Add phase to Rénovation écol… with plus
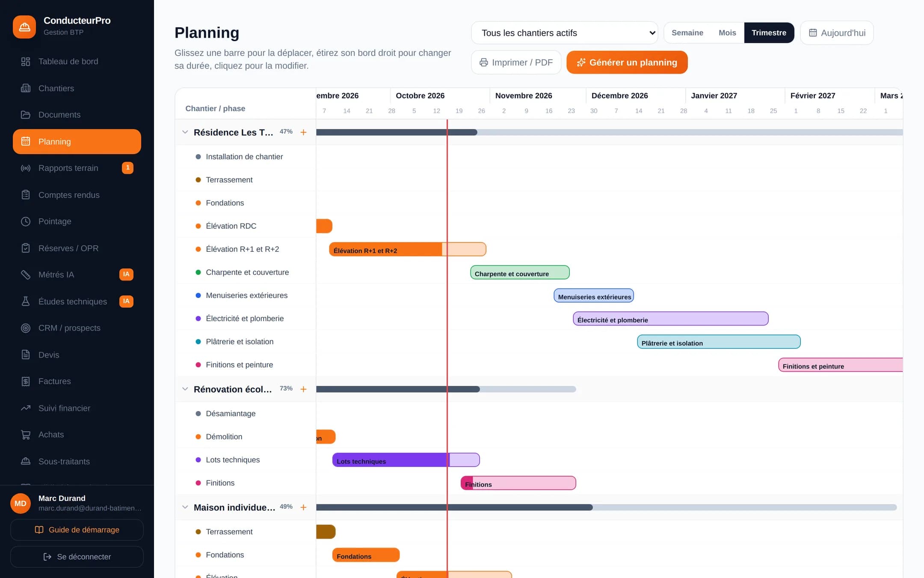Image resolution: width=924 pixels, height=578 pixels. pyautogui.click(x=303, y=389)
